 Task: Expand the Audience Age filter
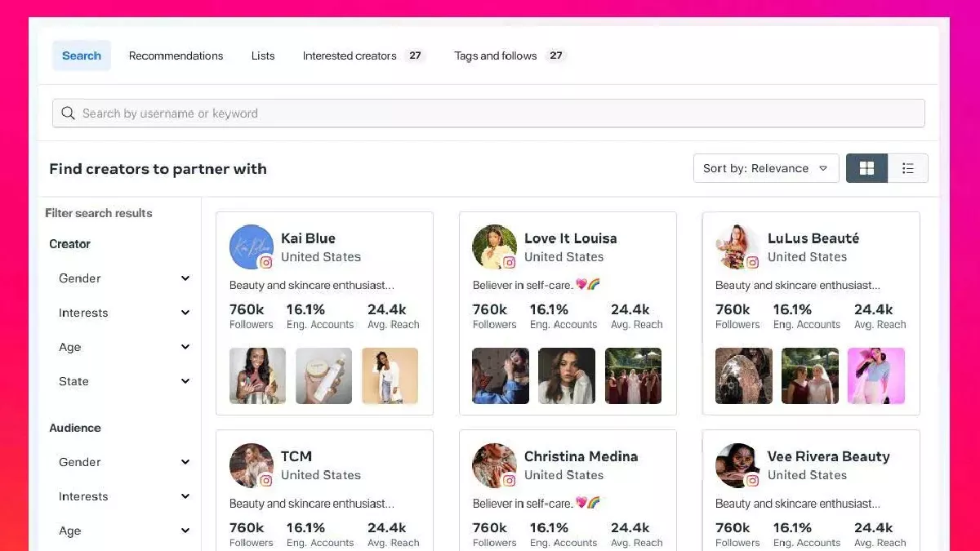(x=124, y=531)
